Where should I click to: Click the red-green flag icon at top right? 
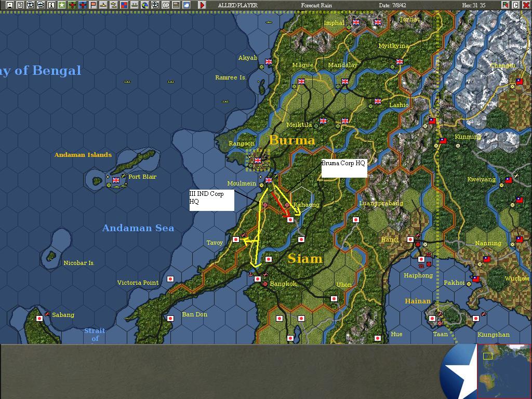505,5
